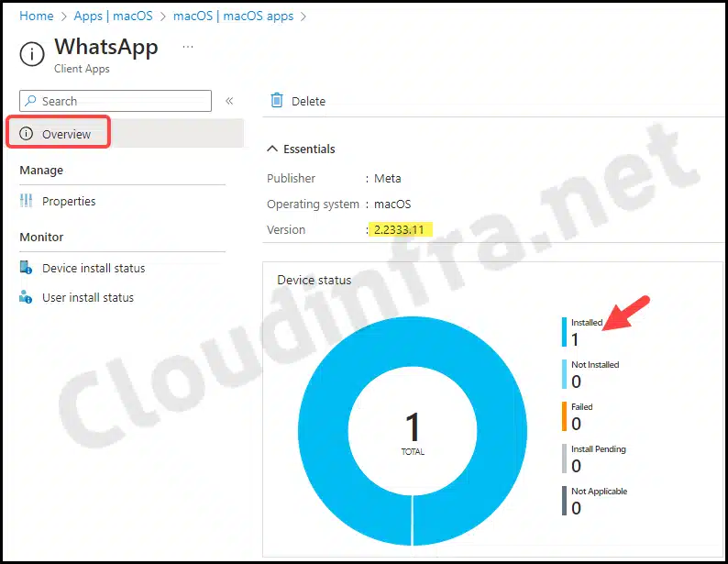Click the Delete button
This screenshot has width=728, height=564.
click(x=298, y=101)
